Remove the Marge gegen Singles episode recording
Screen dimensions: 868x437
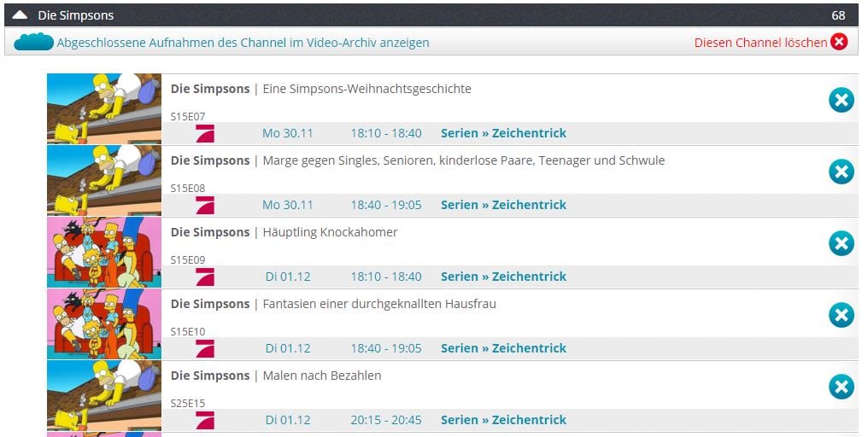click(x=841, y=172)
